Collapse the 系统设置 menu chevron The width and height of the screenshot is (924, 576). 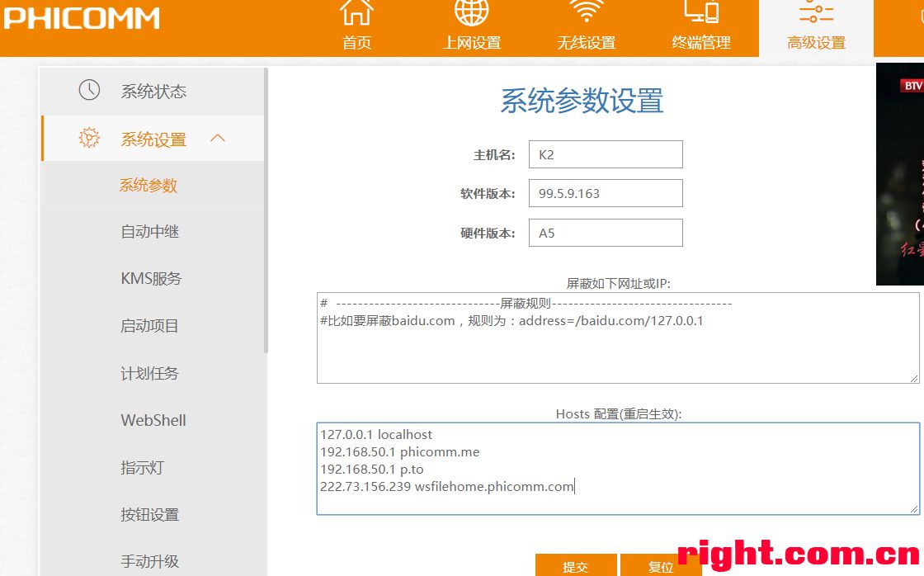218,139
